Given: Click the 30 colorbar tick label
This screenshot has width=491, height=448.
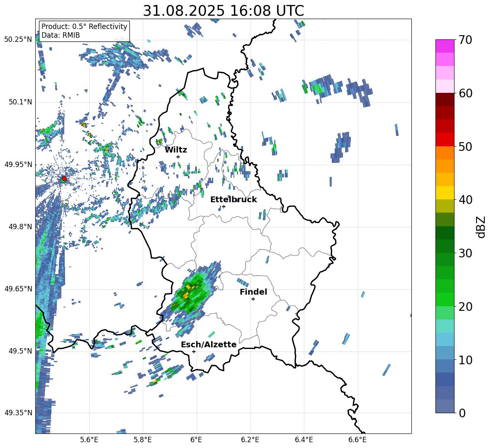Looking at the screenshot, I should [465, 253].
